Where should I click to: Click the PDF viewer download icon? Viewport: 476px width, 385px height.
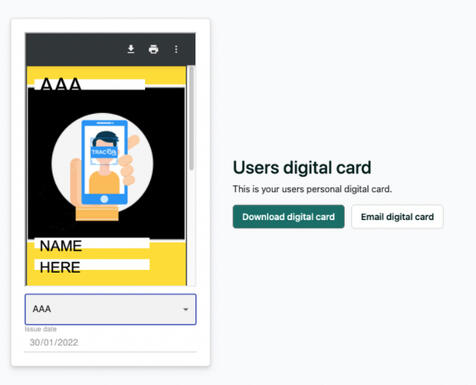131,49
